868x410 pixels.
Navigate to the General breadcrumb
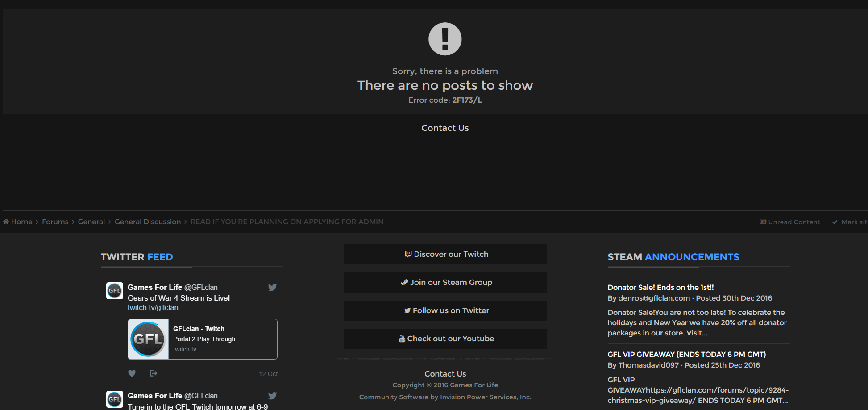(x=91, y=222)
